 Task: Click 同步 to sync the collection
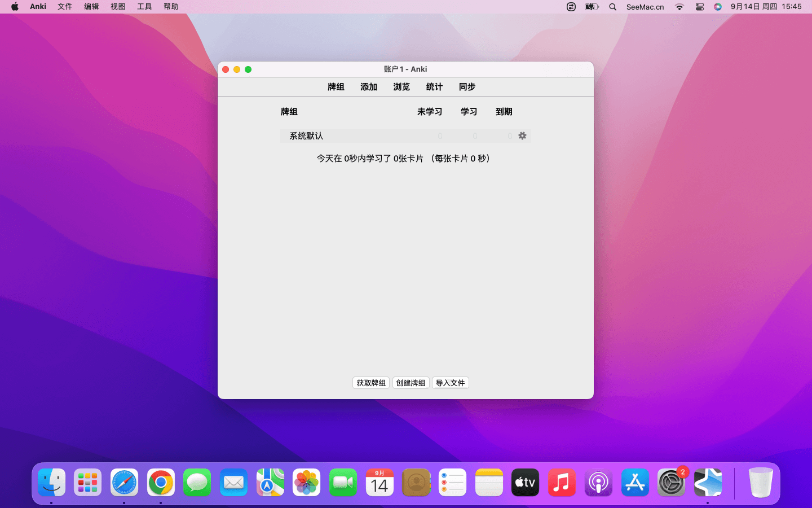pos(467,87)
